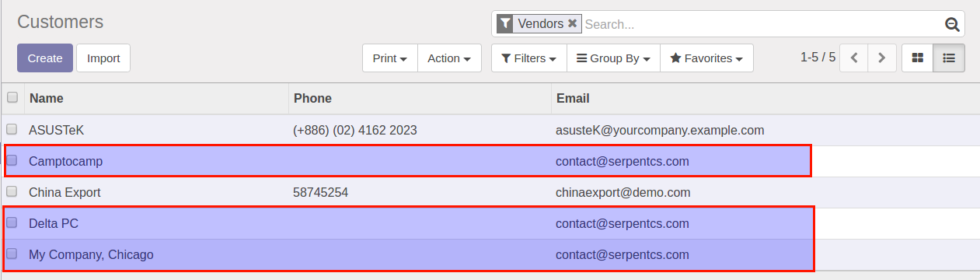
Task: Click the Import button
Action: click(103, 58)
